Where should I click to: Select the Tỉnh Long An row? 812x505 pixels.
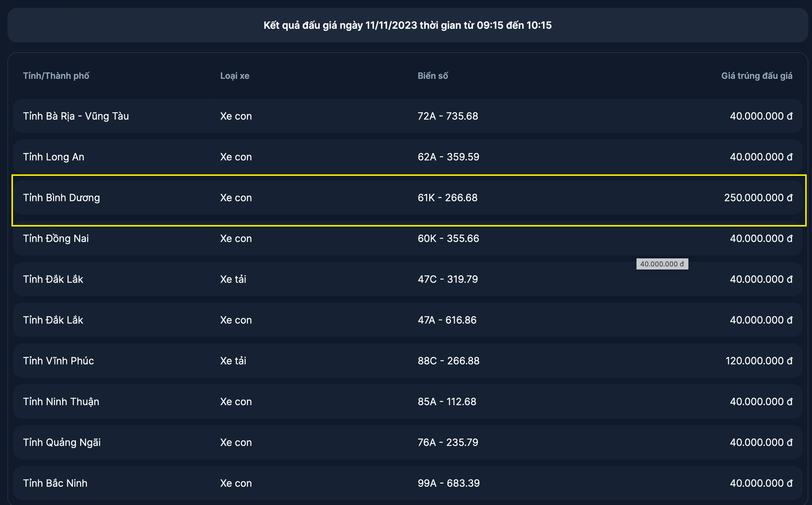click(408, 157)
